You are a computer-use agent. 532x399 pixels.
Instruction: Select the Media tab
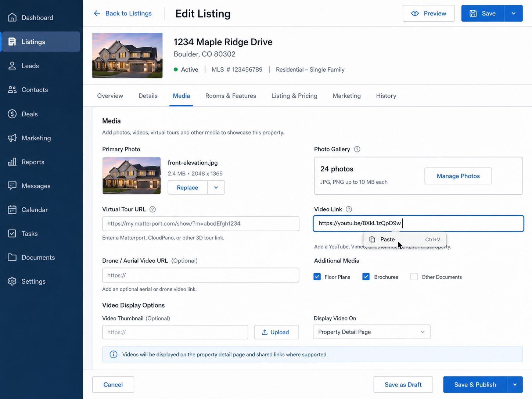[181, 96]
